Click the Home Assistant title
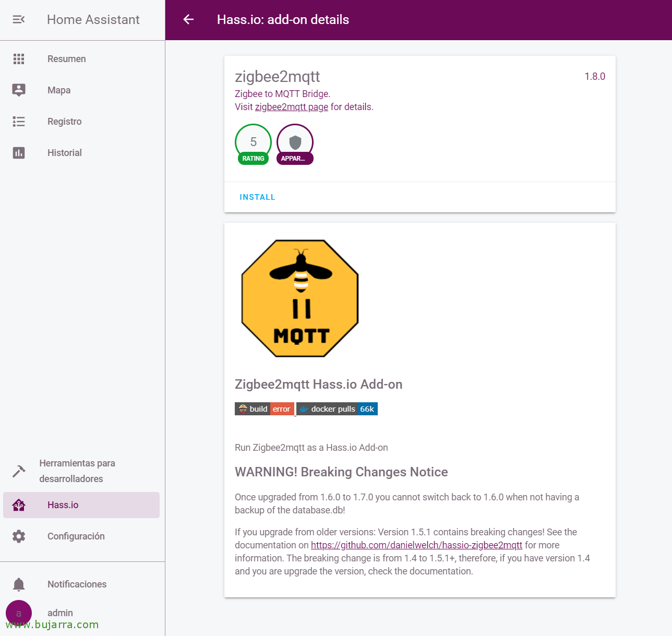Screen dimensions: 672x636 (93, 19)
